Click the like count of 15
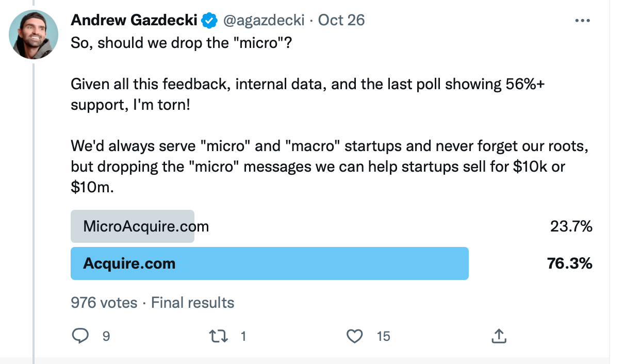Image resolution: width=624 pixels, height=364 pixels. pyautogui.click(x=383, y=337)
